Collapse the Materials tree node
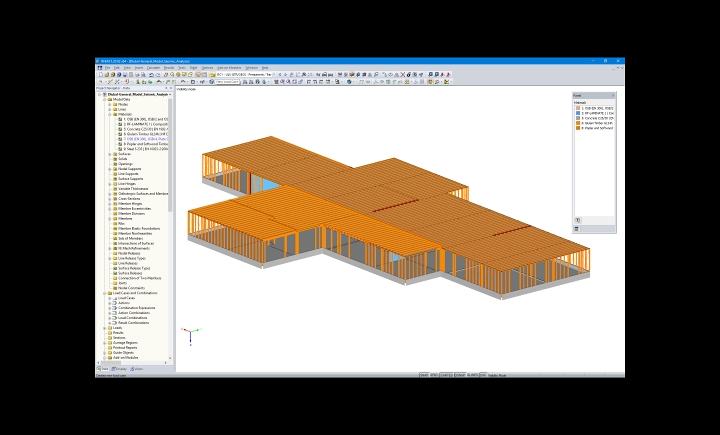Screen dimensions: 720x435 pos(110,114)
